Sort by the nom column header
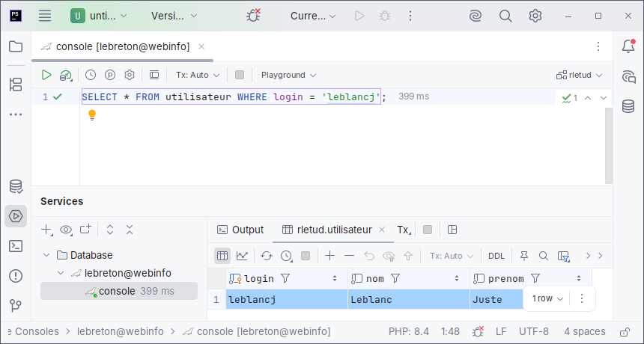The height and width of the screenshot is (344, 644). 408,279
